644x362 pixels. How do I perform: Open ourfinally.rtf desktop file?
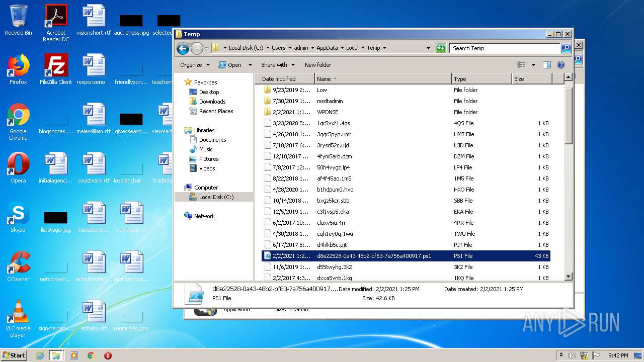pyautogui.click(x=131, y=217)
